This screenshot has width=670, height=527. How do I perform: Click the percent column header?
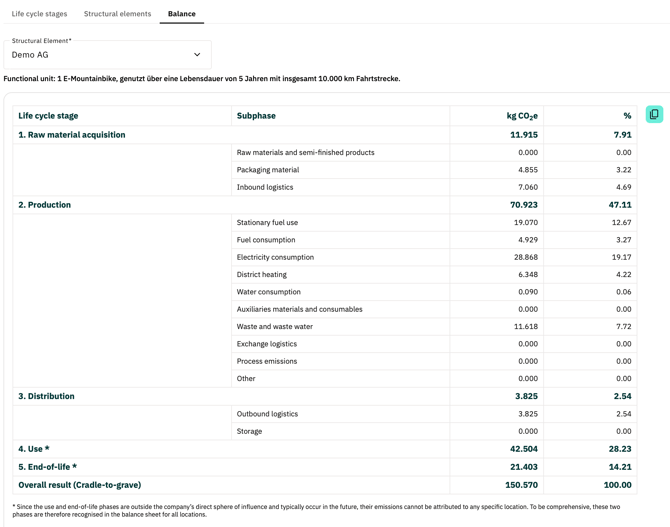(x=627, y=116)
